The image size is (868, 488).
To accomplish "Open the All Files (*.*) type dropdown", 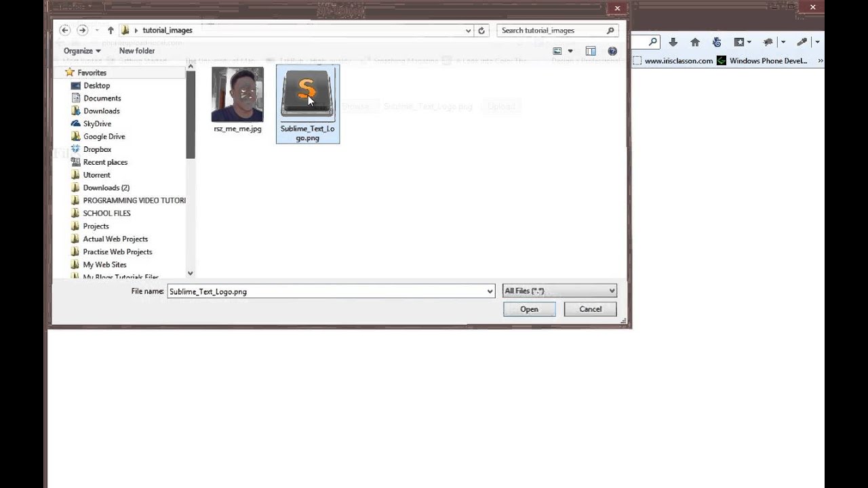I will tap(559, 291).
